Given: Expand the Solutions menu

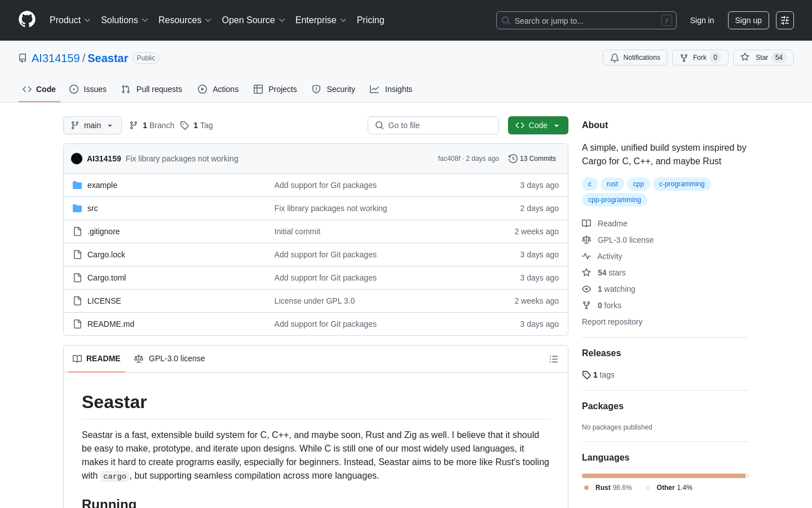Looking at the screenshot, I should pos(125,20).
